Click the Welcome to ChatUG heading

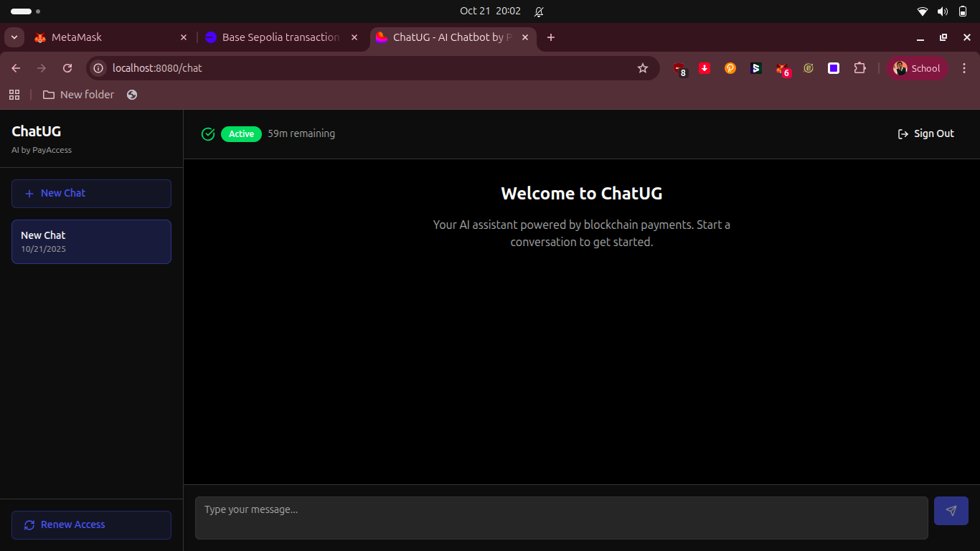click(582, 194)
